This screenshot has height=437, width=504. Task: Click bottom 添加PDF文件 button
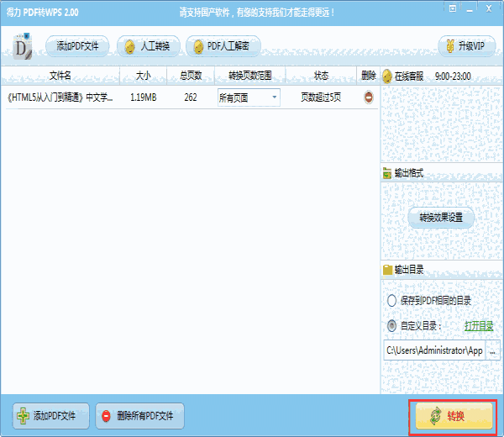point(50,416)
